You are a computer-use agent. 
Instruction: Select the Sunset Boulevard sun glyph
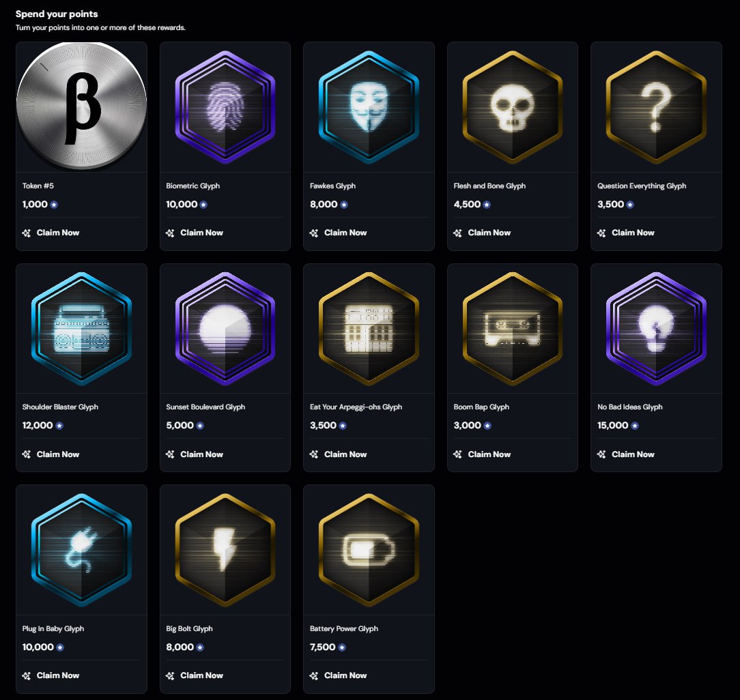225,328
